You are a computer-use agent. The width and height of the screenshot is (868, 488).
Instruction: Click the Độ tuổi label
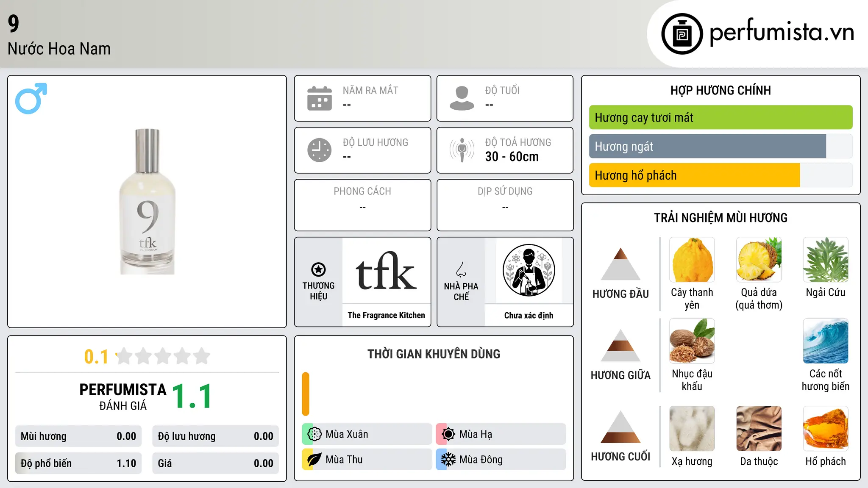click(502, 90)
